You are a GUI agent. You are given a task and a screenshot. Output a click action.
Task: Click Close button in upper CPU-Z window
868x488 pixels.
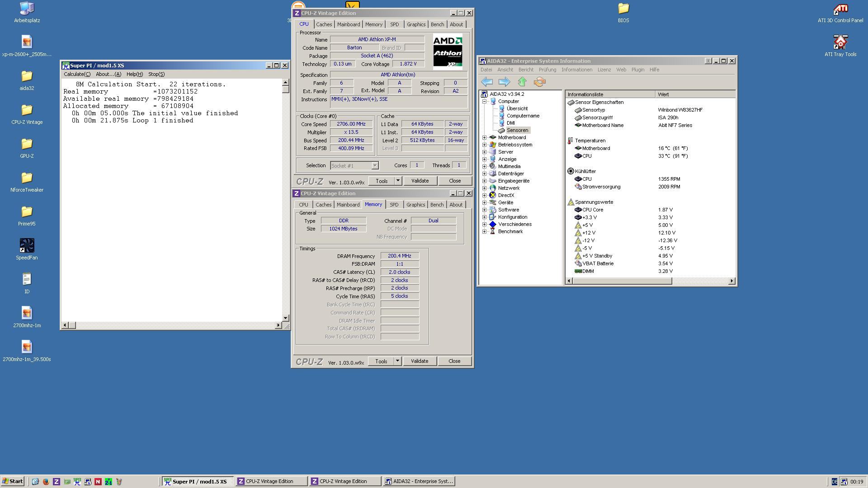pyautogui.click(x=455, y=181)
